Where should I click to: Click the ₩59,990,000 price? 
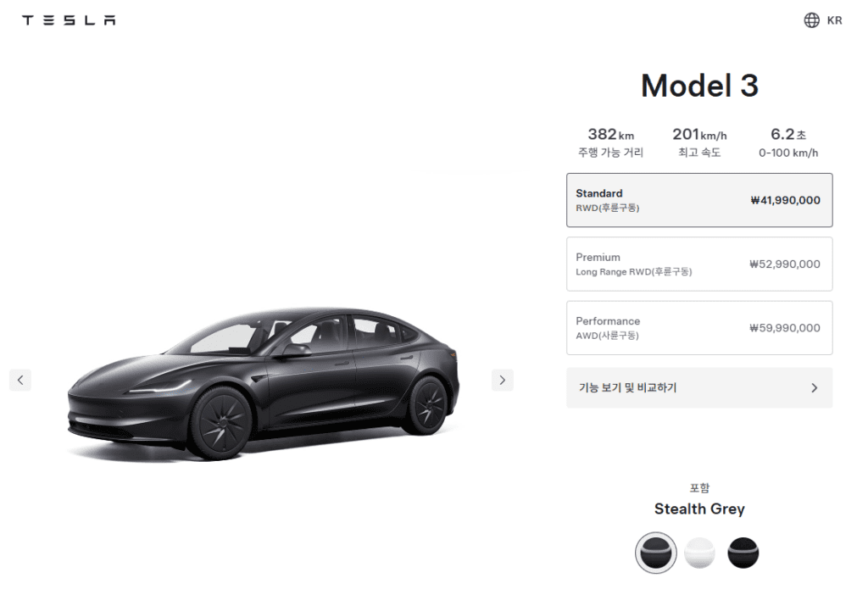point(785,328)
